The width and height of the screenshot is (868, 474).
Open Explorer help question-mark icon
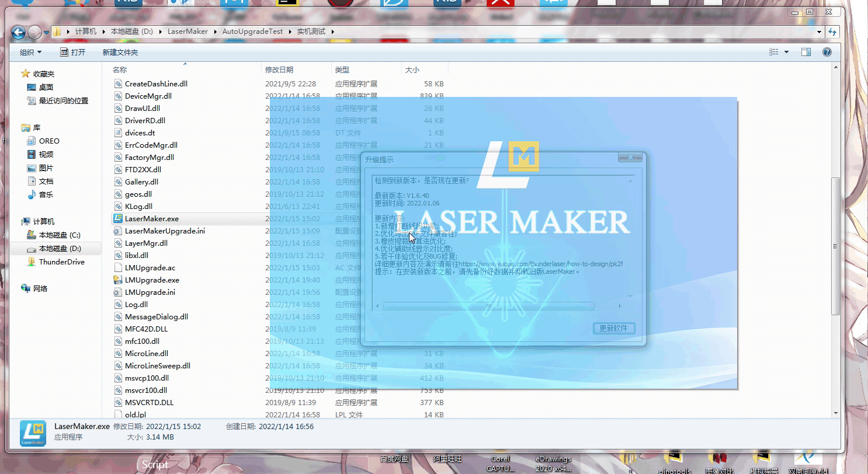(827, 52)
